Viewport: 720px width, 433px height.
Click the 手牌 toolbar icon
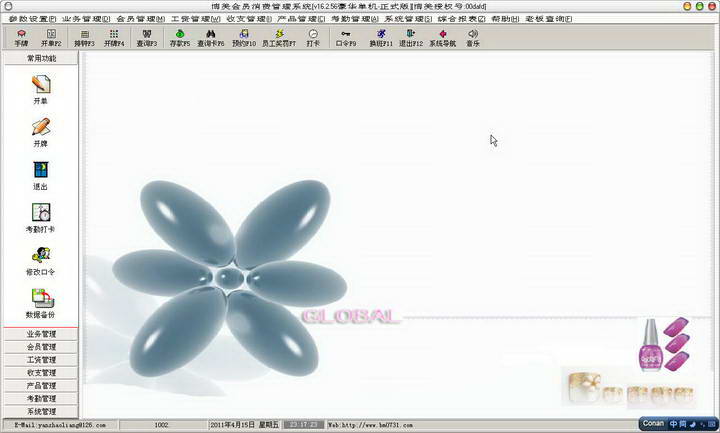(21, 38)
